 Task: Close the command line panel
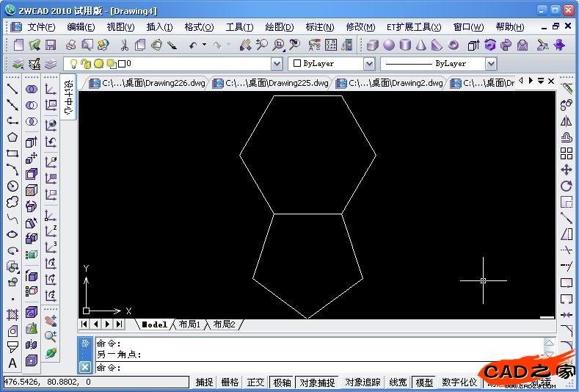pyautogui.click(x=85, y=367)
